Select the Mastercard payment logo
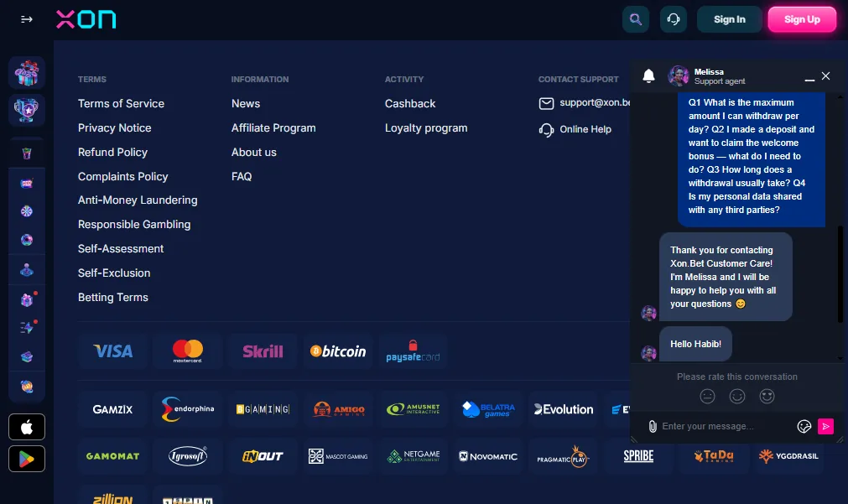848x504 pixels. [188, 351]
